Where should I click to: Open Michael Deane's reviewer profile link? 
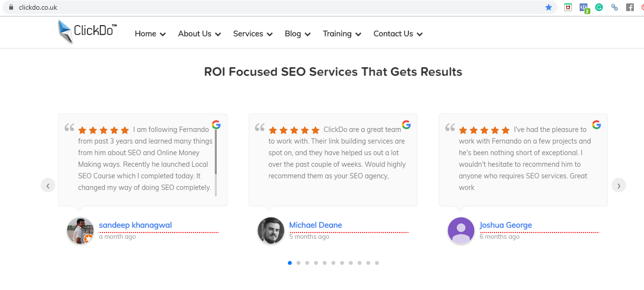pos(315,225)
